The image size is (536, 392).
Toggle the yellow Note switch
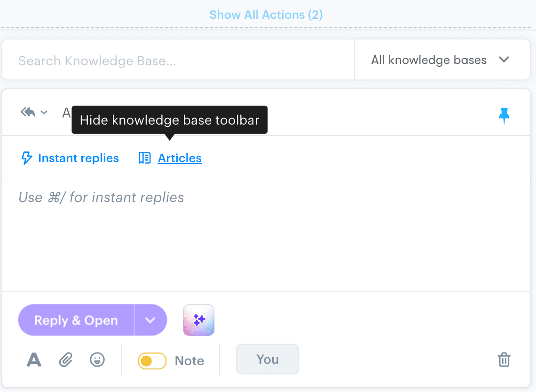[151, 360]
